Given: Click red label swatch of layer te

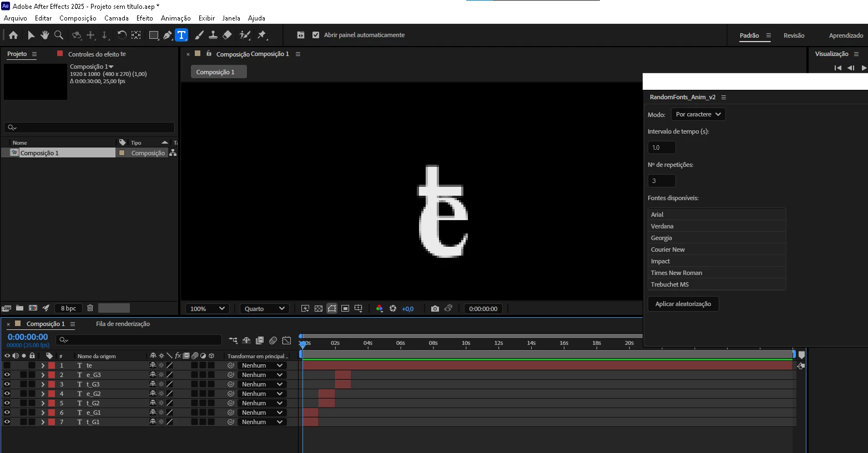Looking at the screenshot, I should coord(52,365).
